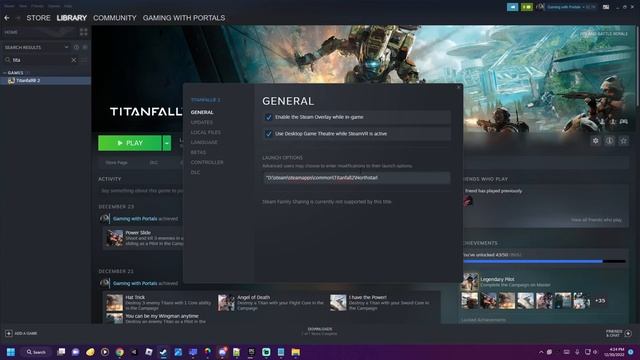The image size is (640, 360).
Task: Click ADD A GAME button
Action: coord(21,333)
